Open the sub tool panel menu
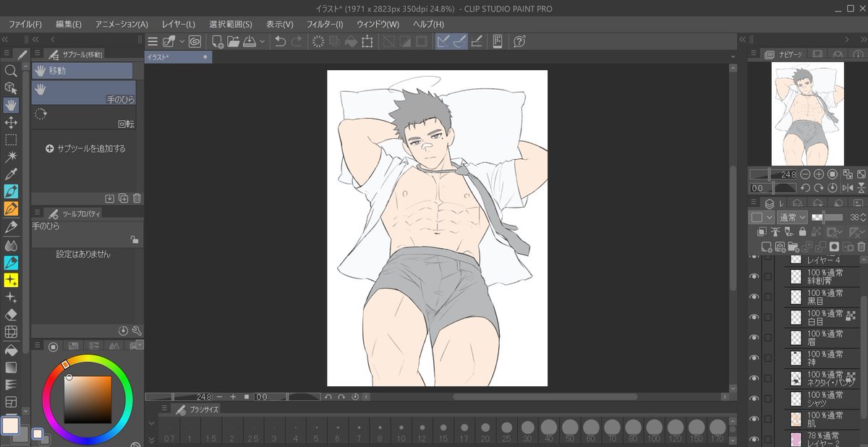This screenshot has width=868, height=447. coord(37,54)
